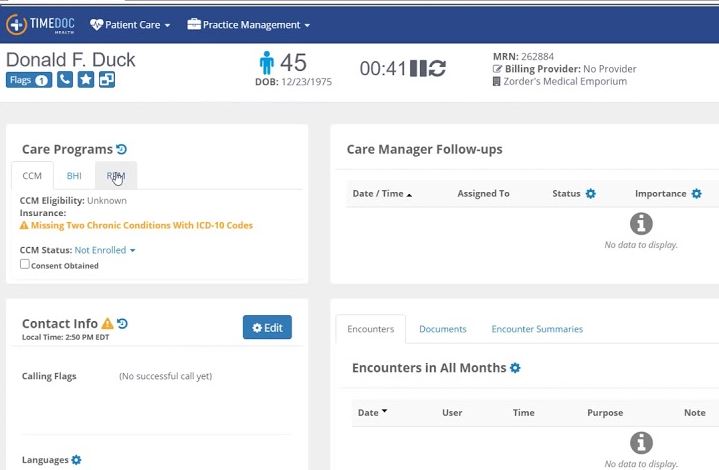719x470 pixels.
Task: Click the phone call icon button
Action: (x=65, y=79)
